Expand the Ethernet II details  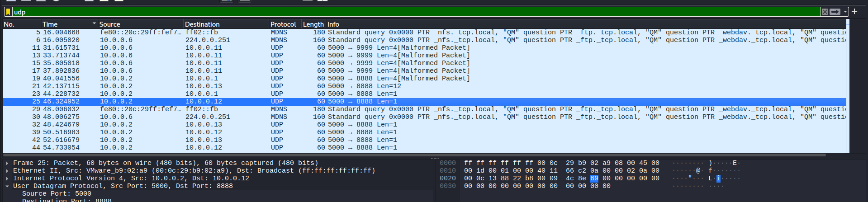[7, 171]
